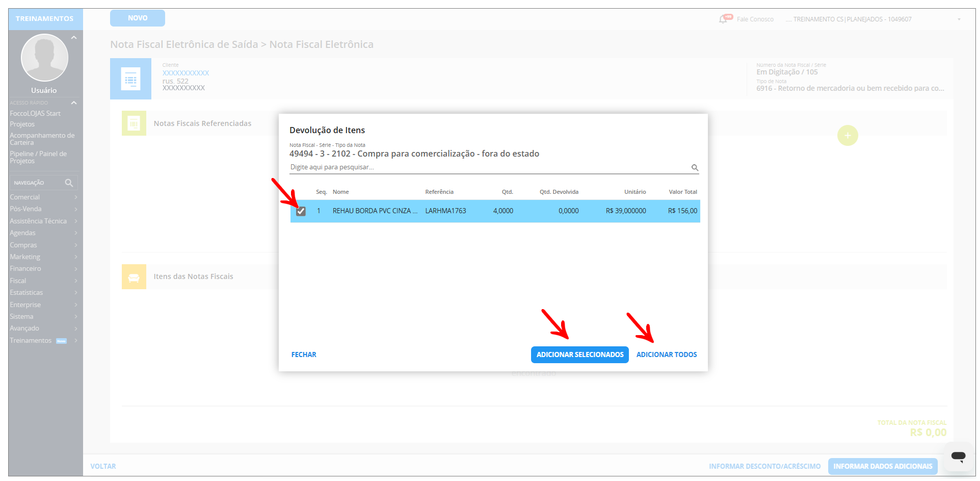This screenshot has width=980, height=481.
Task: Click the blue invoice document icon
Action: click(131, 79)
